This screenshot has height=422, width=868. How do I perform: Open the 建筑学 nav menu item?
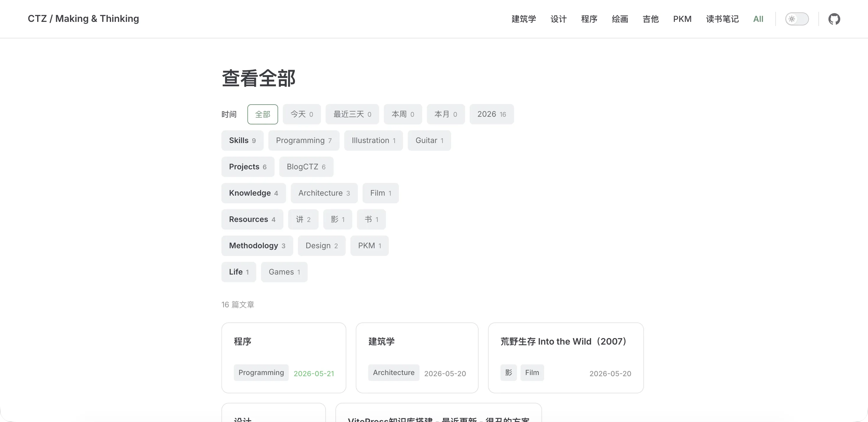pos(524,19)
